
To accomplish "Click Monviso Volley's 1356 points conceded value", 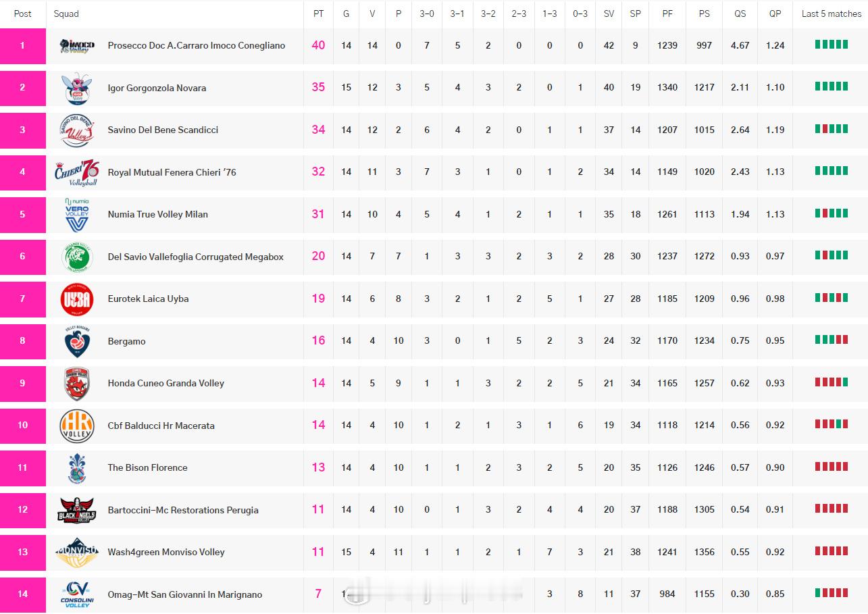I will (705, 552).
